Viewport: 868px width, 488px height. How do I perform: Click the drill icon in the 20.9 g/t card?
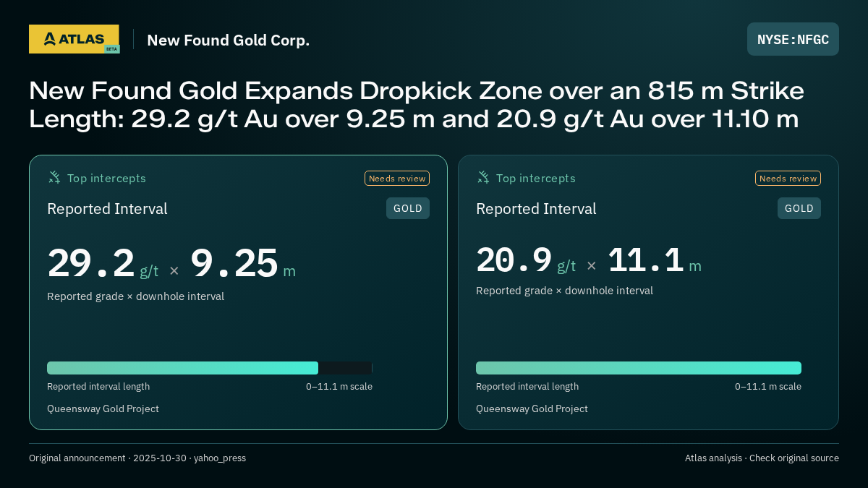coord(483,177)
